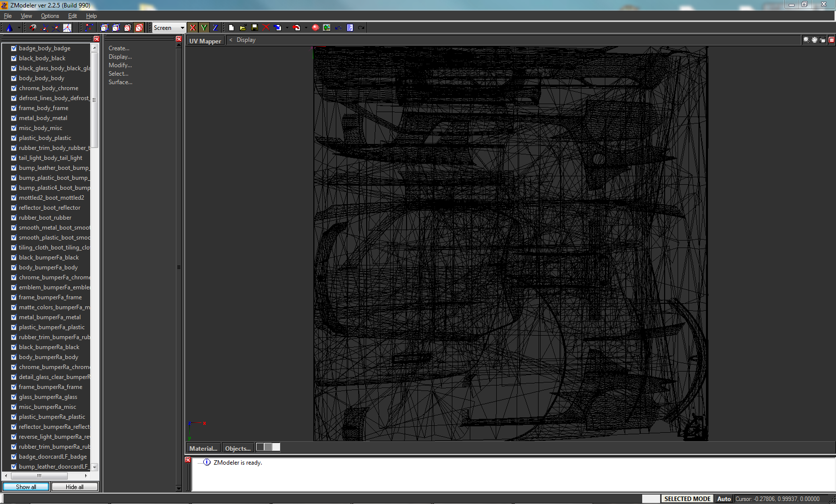
Task: Click the Hide all button
Action: point(74,487)
